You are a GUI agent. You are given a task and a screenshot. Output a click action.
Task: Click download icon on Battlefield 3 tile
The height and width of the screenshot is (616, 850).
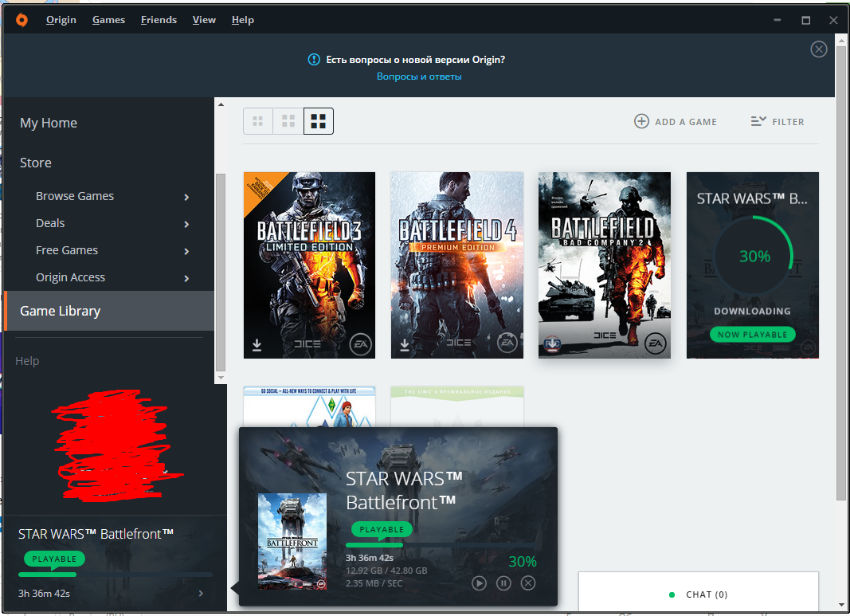point(257,345)
